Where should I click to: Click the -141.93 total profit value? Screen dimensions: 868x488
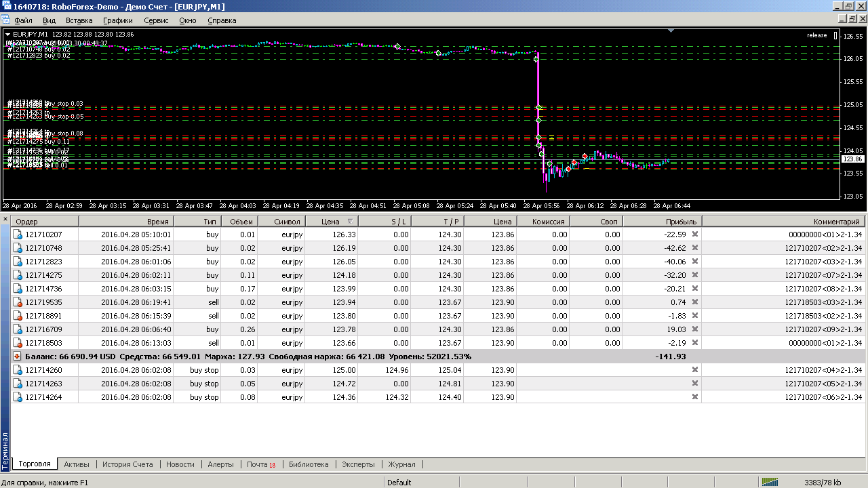671,357
